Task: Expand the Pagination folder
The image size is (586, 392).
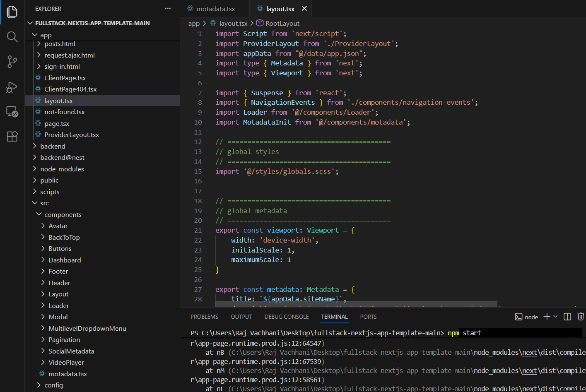Action: pyautogui.click(x=43, y=339)
